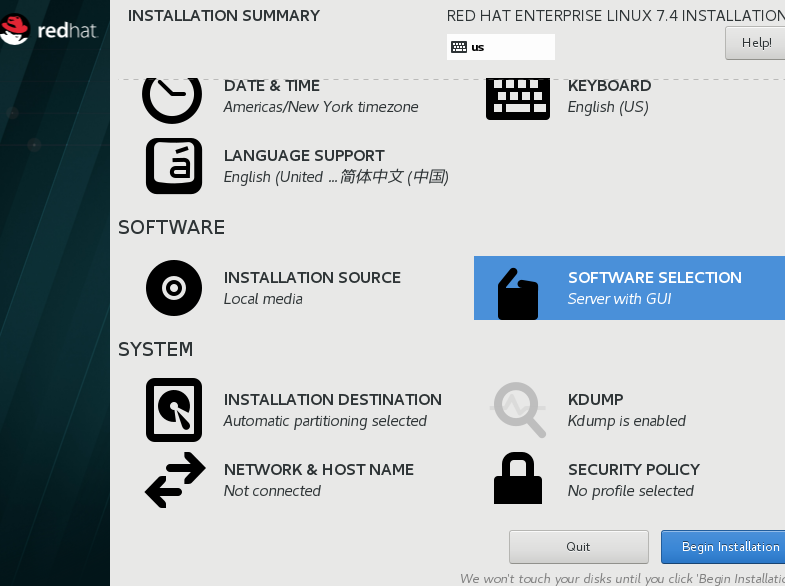The height and width of the screenshot is (586, 785).
Task: Select the us keyboard layout indicator
Action: click(501, 47)
